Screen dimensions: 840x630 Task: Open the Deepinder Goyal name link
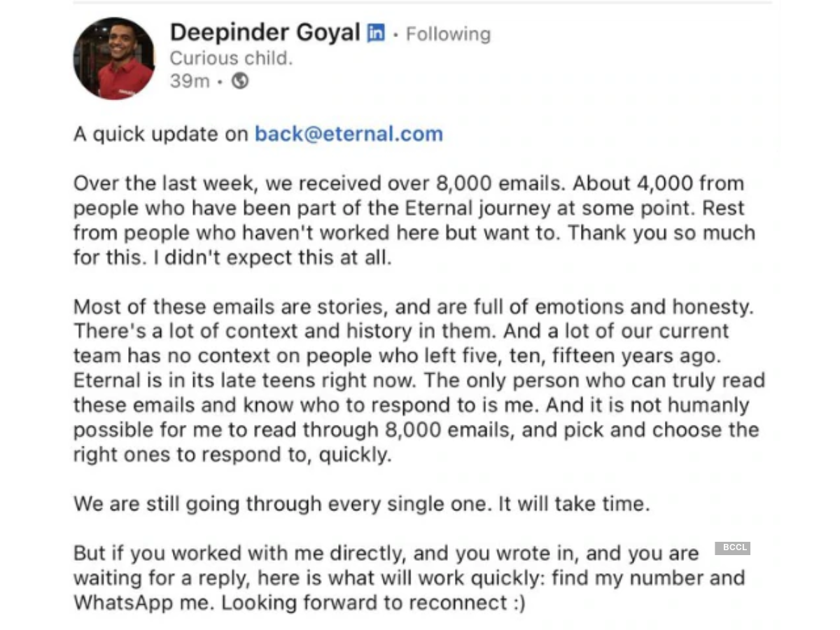click(x=265, y=32)
